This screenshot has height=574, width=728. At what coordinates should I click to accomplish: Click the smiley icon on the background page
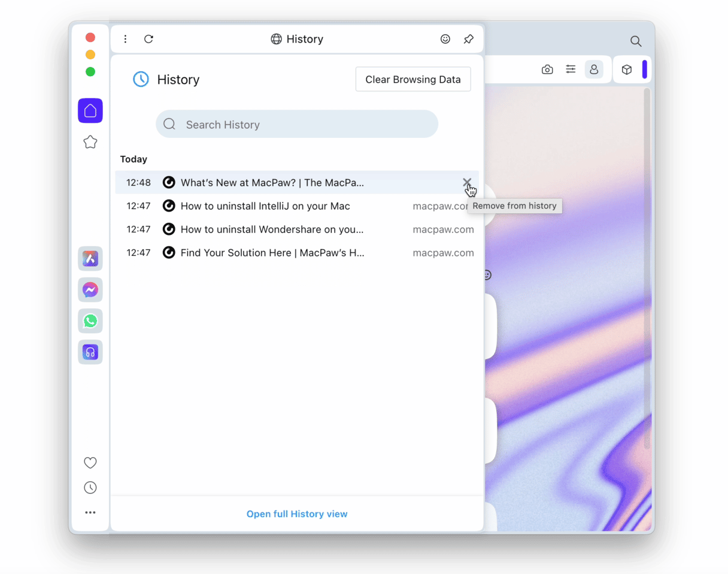[x=487, y=275]
